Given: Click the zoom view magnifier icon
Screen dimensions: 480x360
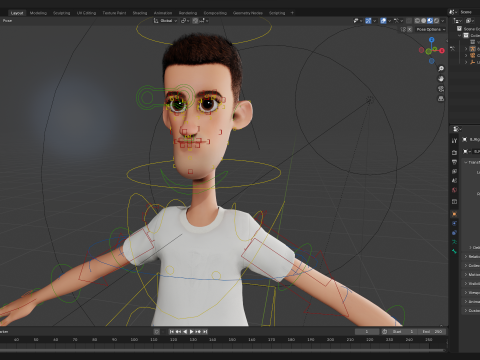Looking at the screenshot, I should (441, 69).
